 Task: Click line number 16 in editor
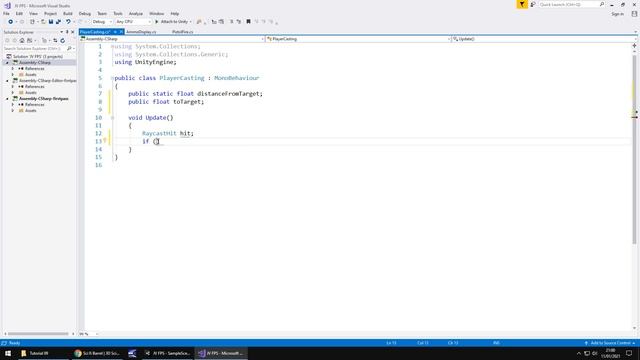tap(98, 165)
